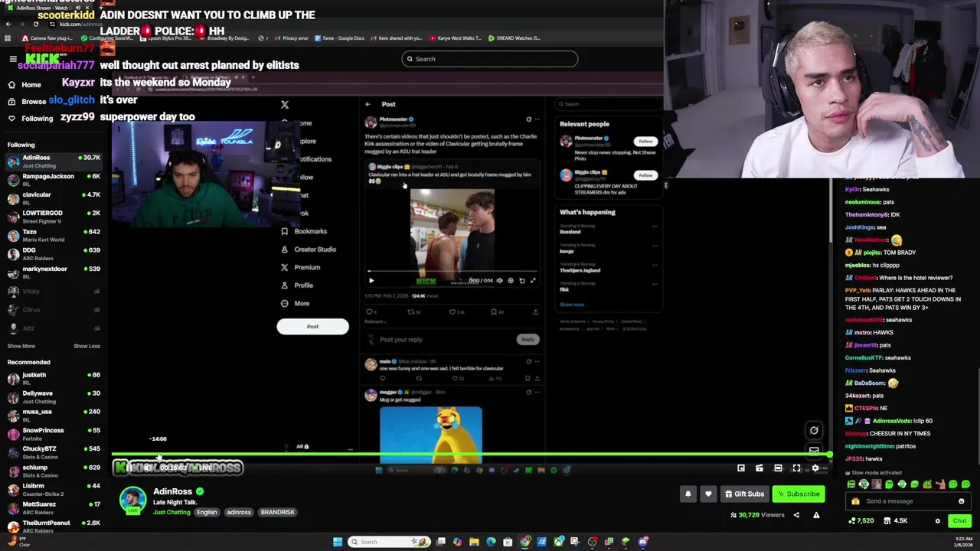Collapse following list with Show Less
This screenshot has height=551, width=980.
(87, 346)
